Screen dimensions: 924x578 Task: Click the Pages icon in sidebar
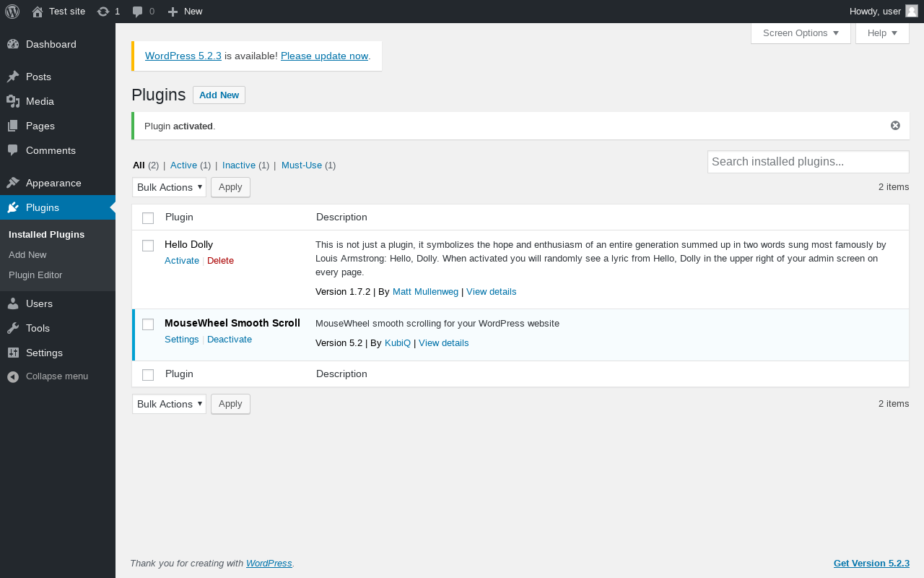pos(13,126)
